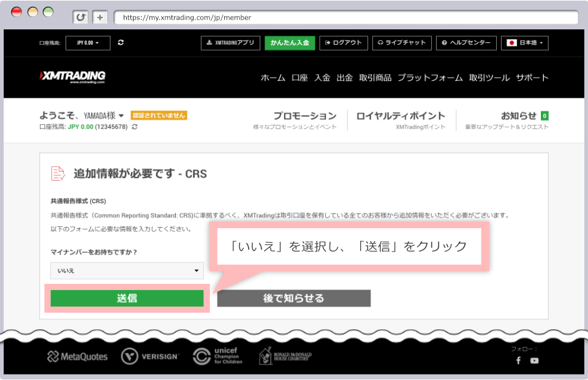
Task: Open the YouTube icon in footer
Action: (x=534, y=360)
